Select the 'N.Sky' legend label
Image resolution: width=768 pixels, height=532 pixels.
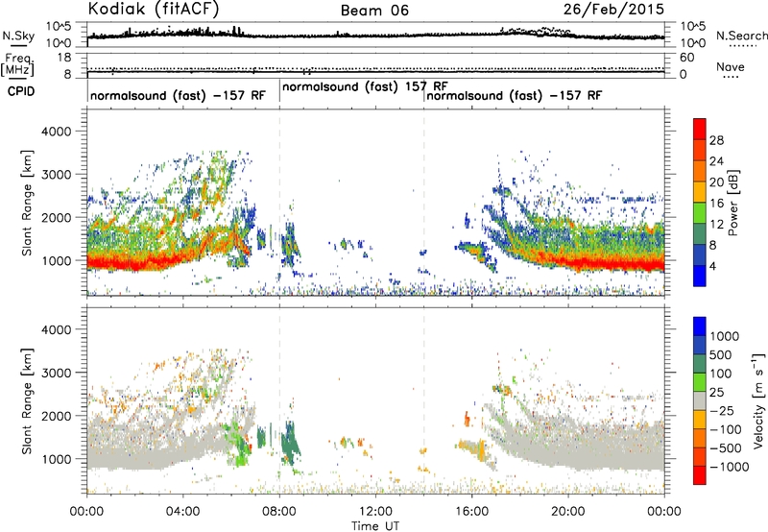click(18, 36)
